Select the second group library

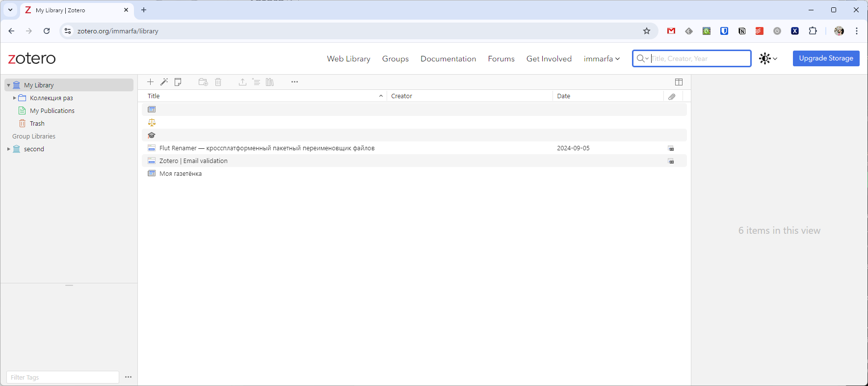[x=34, y=149]
